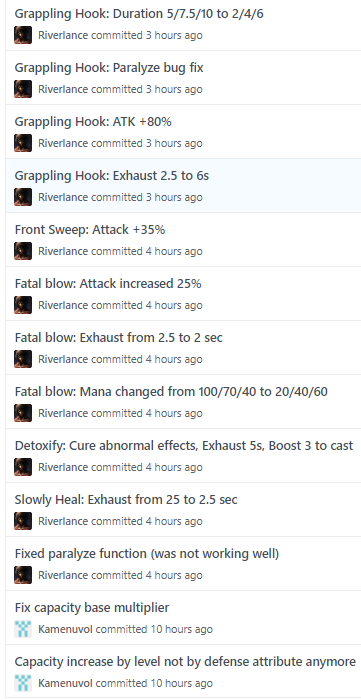Open commit "Fix capacity base multiplier"
The height and width of the screenshot is (700, 361).
pos(92,608)
